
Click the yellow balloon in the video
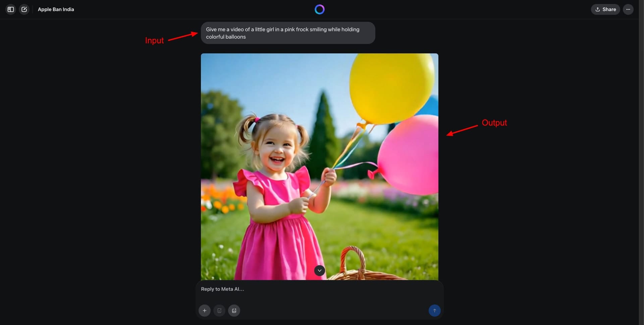(x=391, y=87)
